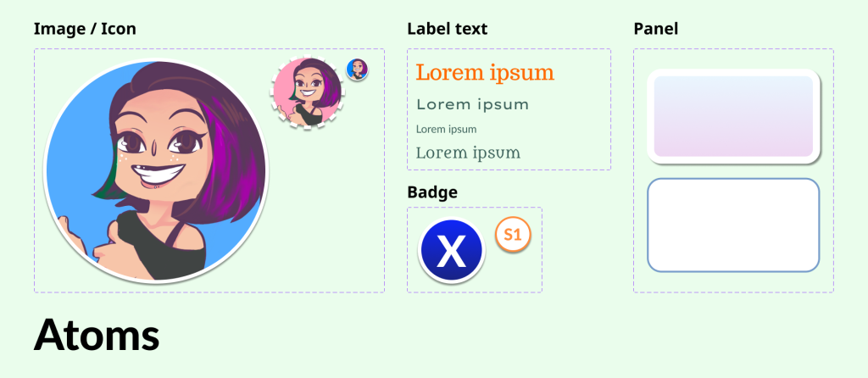Click the wide-spaced sans Lorem ipsum label
This screenshot has height=378, width=868.
[472, 104]
